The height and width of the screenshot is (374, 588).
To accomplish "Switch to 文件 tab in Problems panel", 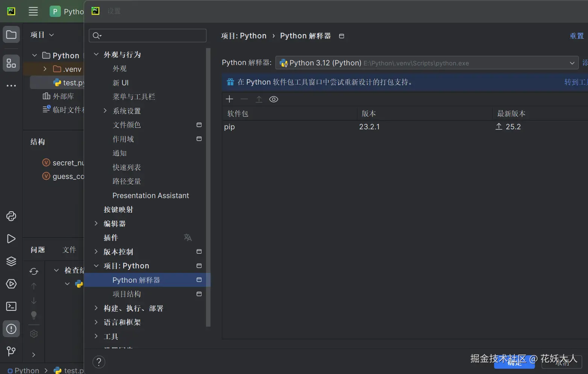I will point(69,250).
